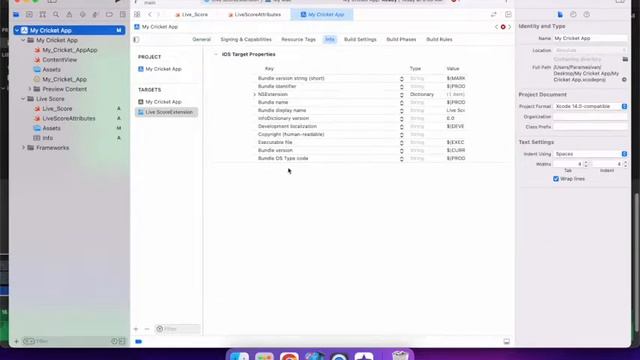Screen dimensions: 640x360
Task: Switch to the Build Phases tab
Action: click(x=401, y=40)
